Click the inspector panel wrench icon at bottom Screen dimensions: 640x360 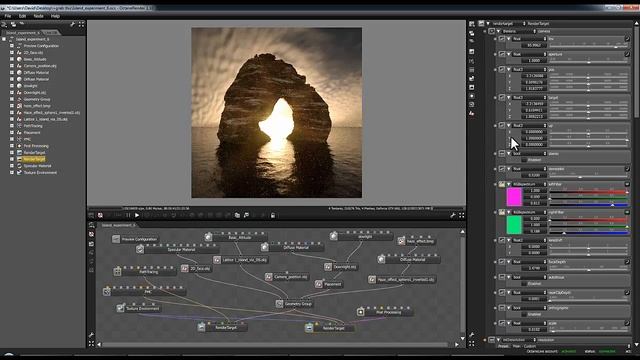point(471,335)
